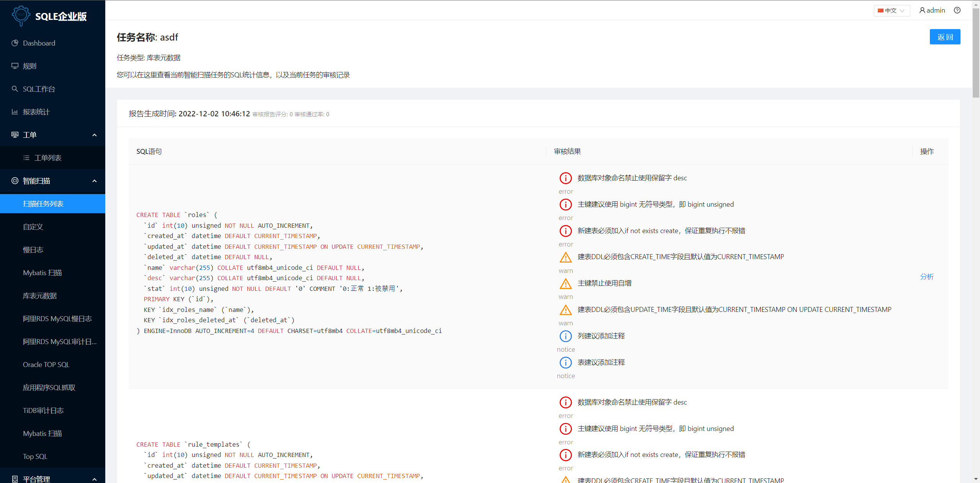Click the admin user icon
980x483 pixels.
click(x=922, y=10)
